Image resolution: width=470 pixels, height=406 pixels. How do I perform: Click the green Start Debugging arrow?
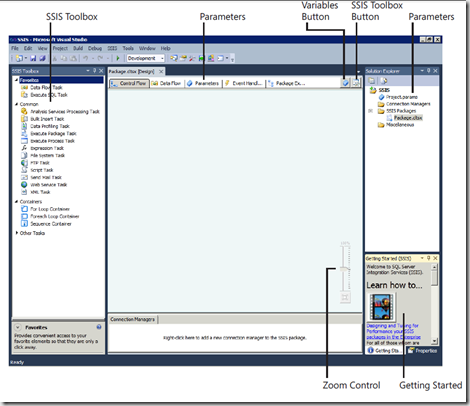tap(118, 58)
